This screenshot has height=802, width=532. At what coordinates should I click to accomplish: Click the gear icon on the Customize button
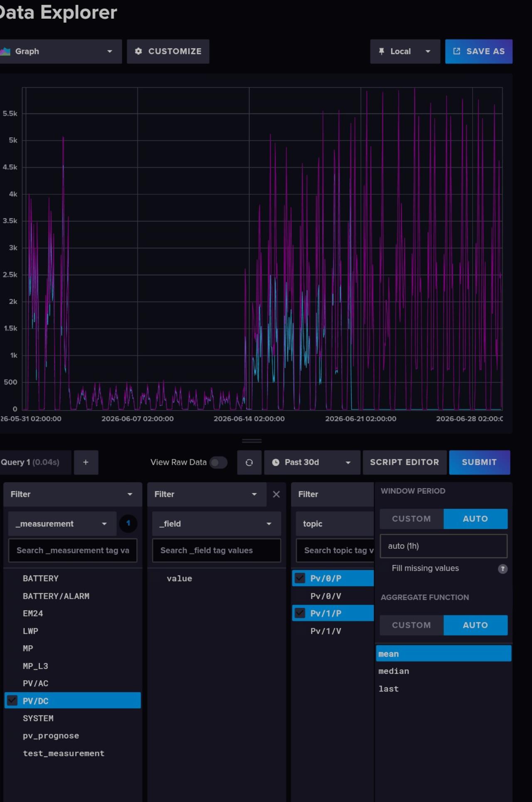[x=138, y=51]
